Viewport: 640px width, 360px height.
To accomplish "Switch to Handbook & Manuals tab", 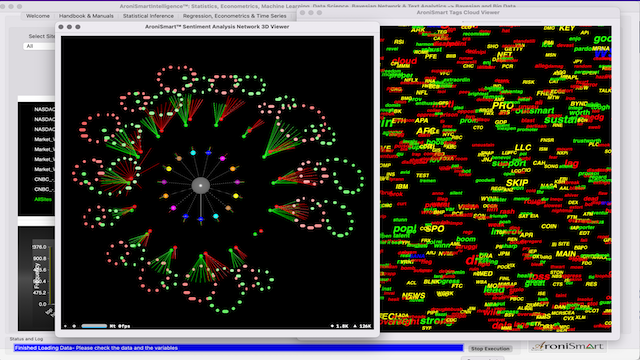I will pyautogui.click(x=86, y=16).
